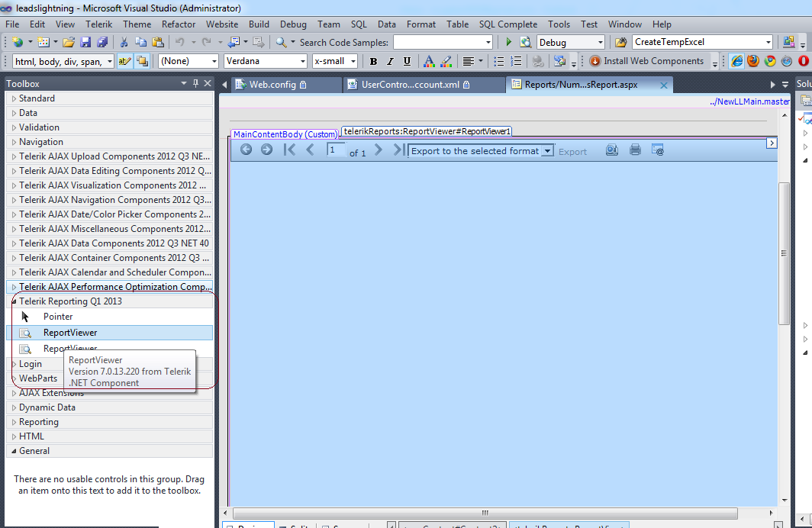Toggle Underline formatting button
The height and width of the screenshot is (528, 812).
[x=407, y=62]
